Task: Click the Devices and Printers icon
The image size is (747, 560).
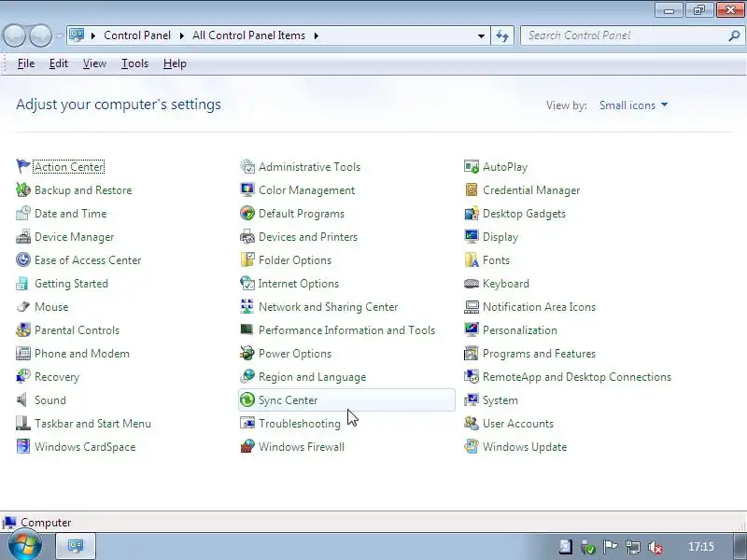Action: 247,236
